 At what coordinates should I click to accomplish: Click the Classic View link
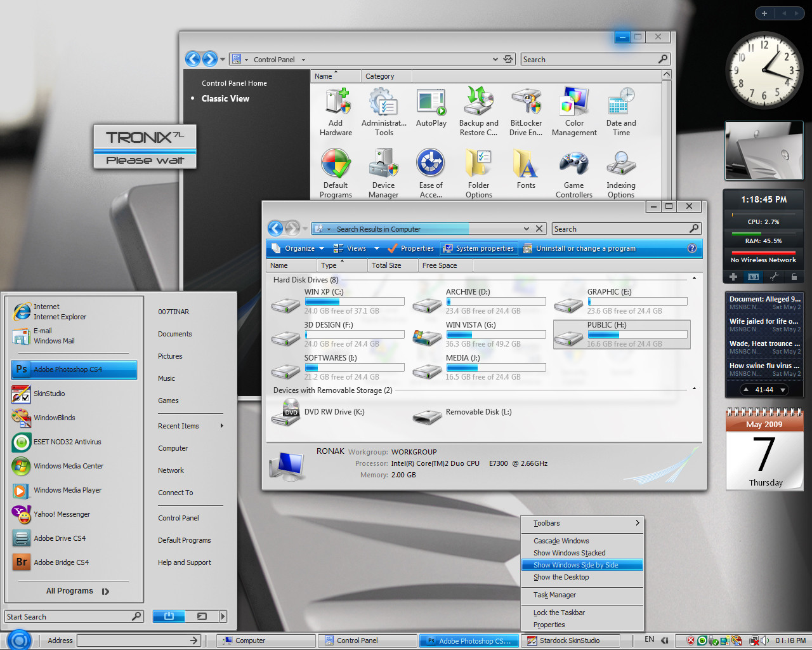coord(225,98)
